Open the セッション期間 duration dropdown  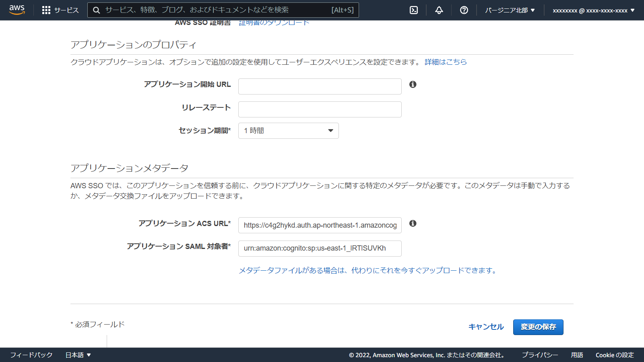[288, 130]
